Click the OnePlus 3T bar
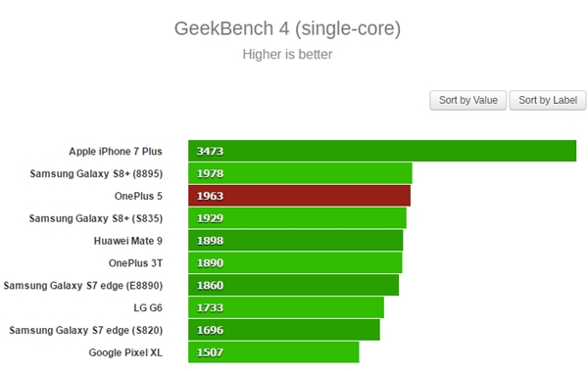 tap(295, 262)
